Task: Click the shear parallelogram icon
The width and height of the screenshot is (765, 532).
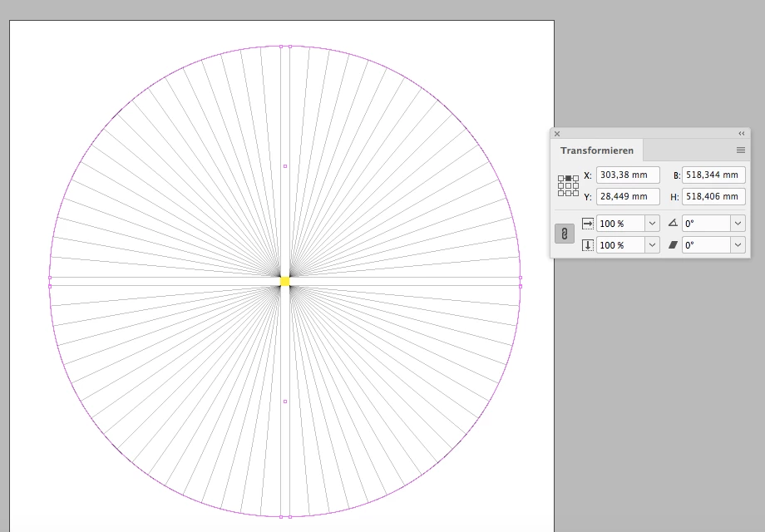Action: point(673,244)
